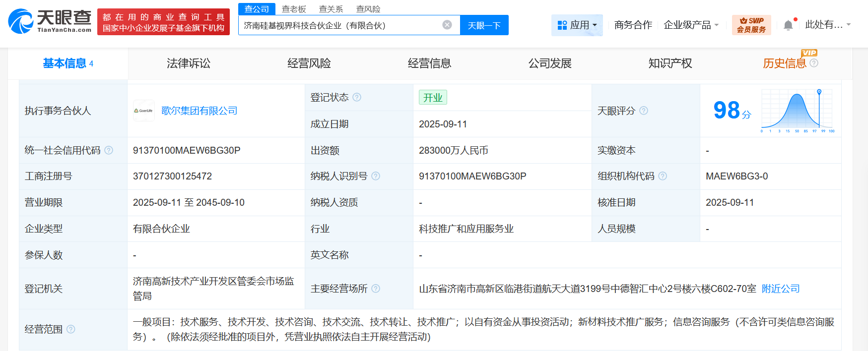Click help icon next to 统一社会信用代码
The image size is (868, 351).
[x=109, y=150]
